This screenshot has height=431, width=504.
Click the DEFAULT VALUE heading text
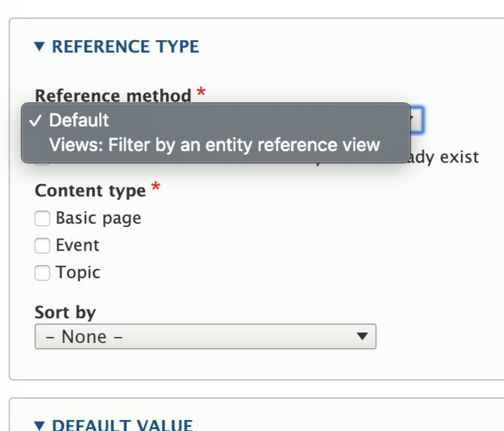pos(122,425)
